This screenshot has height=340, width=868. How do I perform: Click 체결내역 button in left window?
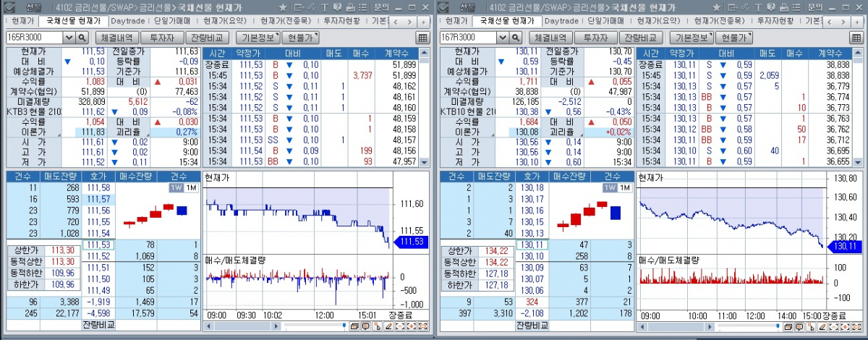116,37
